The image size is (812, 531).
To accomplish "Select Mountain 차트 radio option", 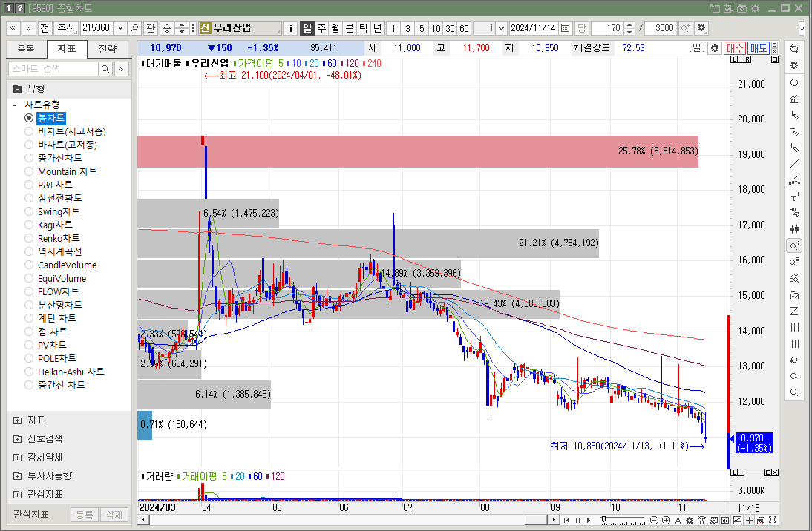I will pyautogui.click(x=29, y=171).
